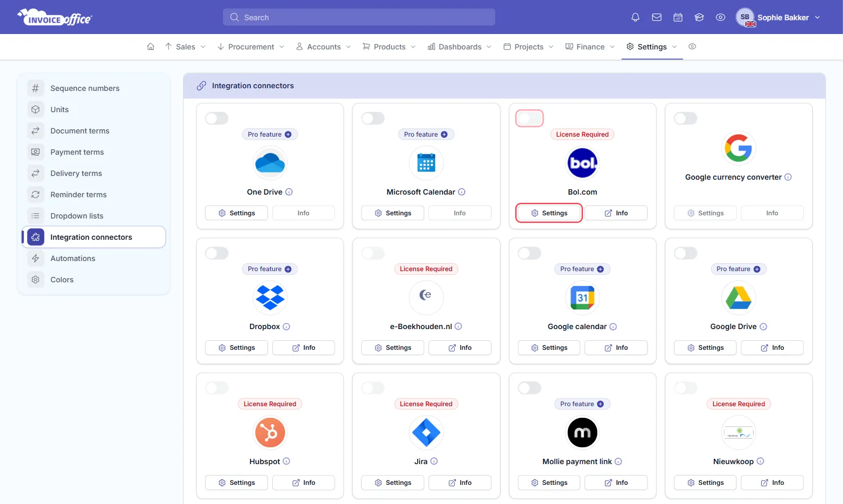Open Bol.com Settings button

coord(549,213)
